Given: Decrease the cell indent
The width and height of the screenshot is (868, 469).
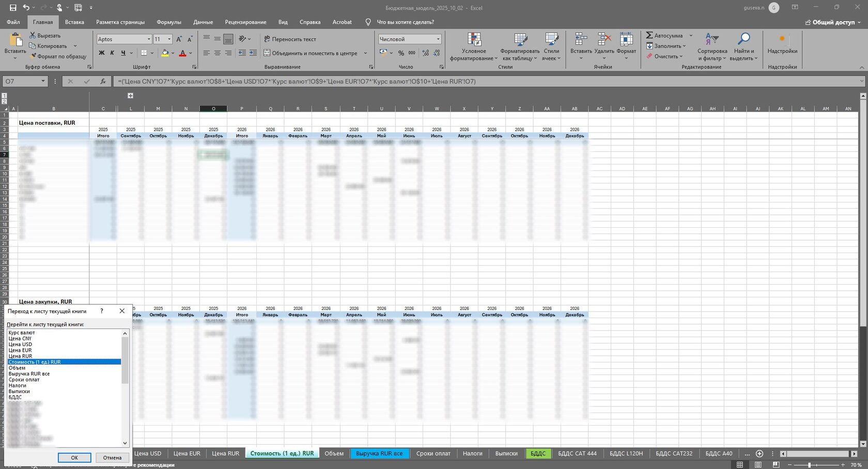Looking at the screenshot, I should point(242,53).
